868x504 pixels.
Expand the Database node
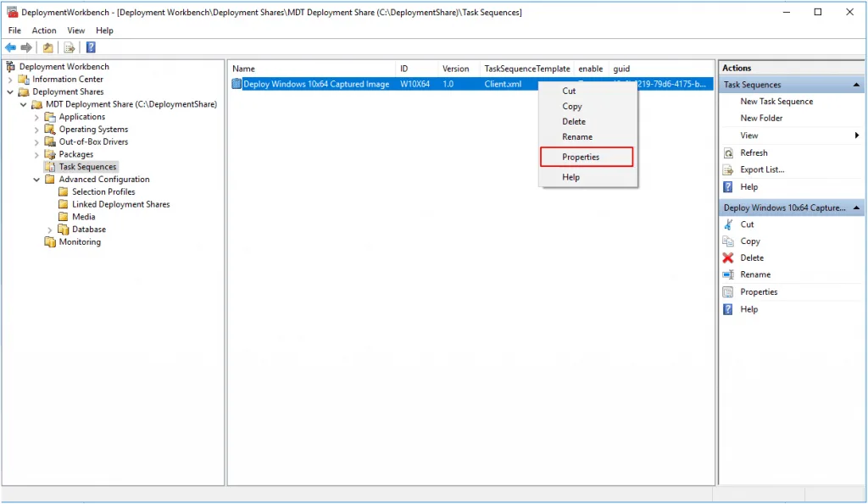[x=50, y=230]
